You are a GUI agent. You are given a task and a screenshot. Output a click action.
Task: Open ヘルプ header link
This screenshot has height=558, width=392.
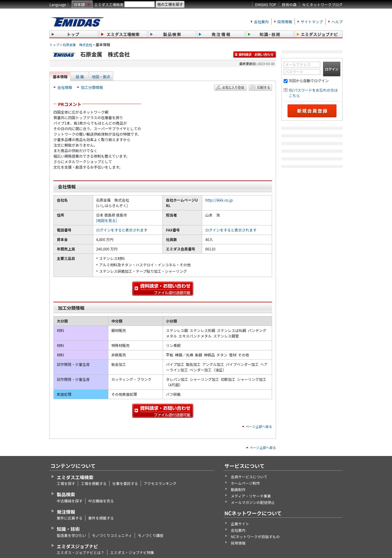tap(337, 22)
